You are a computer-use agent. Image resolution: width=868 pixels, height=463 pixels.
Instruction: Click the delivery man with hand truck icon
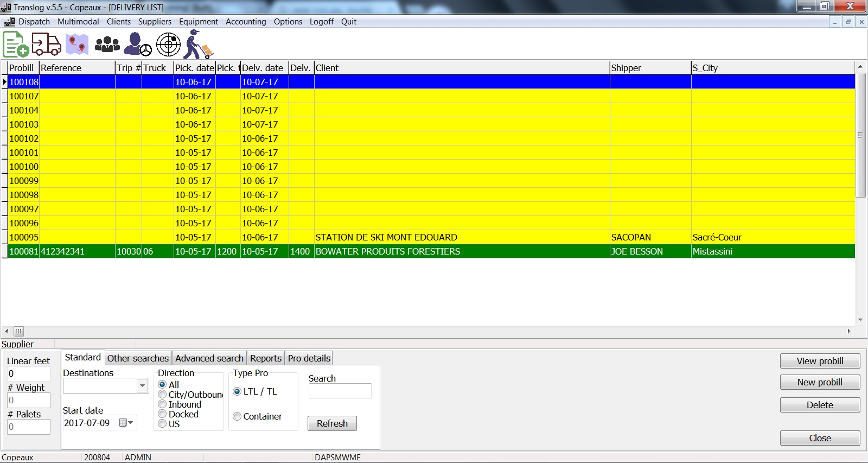tap(198, 45)
